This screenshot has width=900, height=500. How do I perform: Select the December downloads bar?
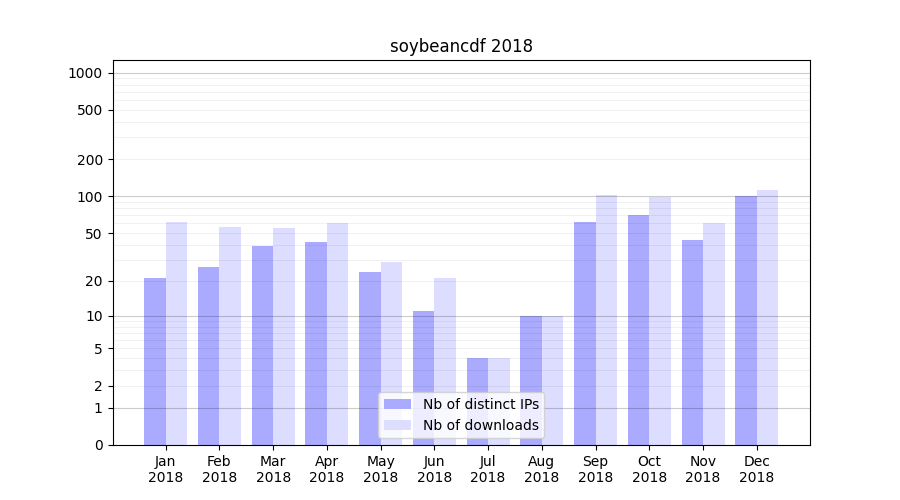tap(767, 317)
